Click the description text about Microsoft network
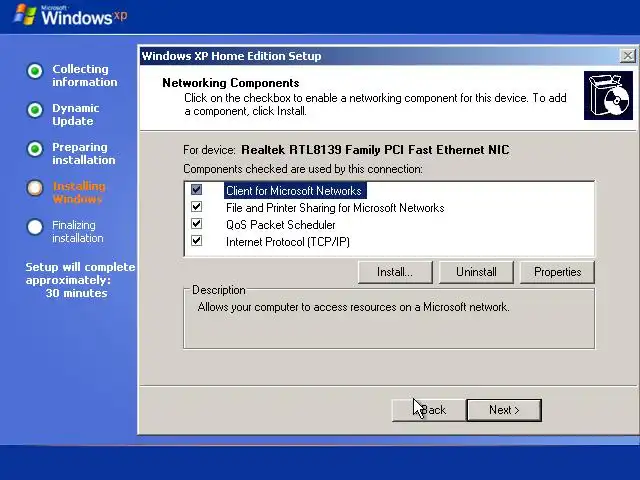The width and height of the screenshot is (640, 480). [x=353, y=307]
